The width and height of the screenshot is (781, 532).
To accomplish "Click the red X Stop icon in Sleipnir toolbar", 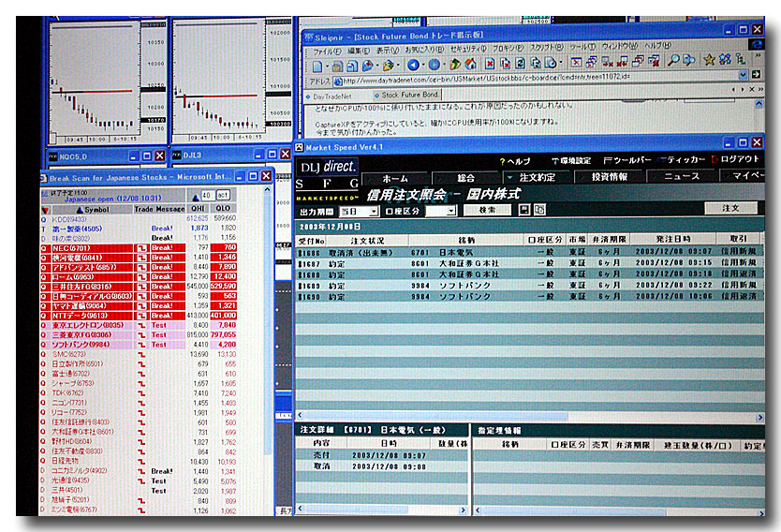I will [x=490, y=64].
